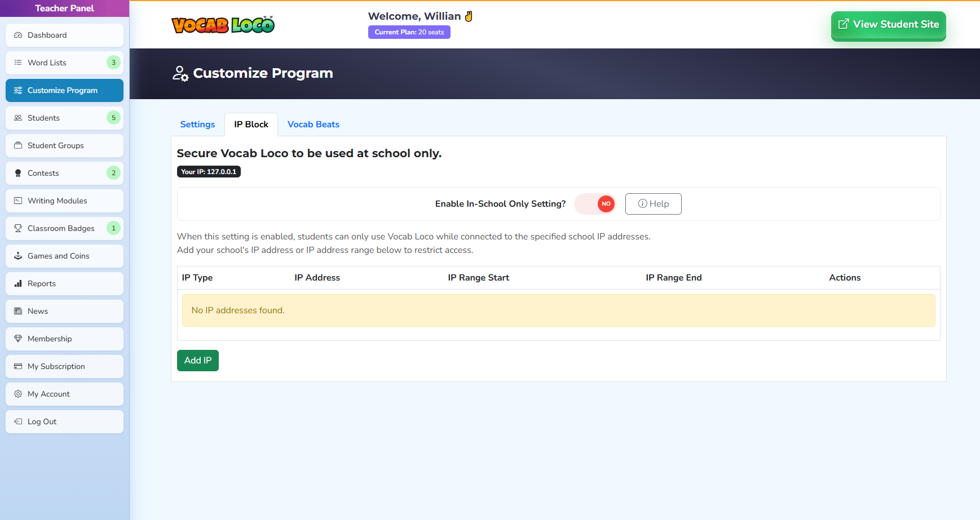Click the Students count badge 5
Screen dimensions: 980x520
[x=113, y=118]
